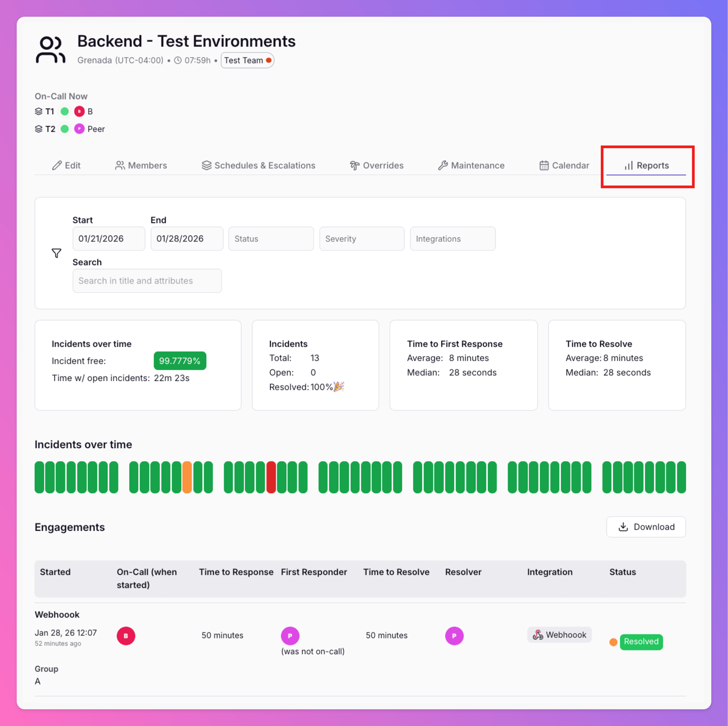Click purple P avatar in Resolver column

[454, 636]
